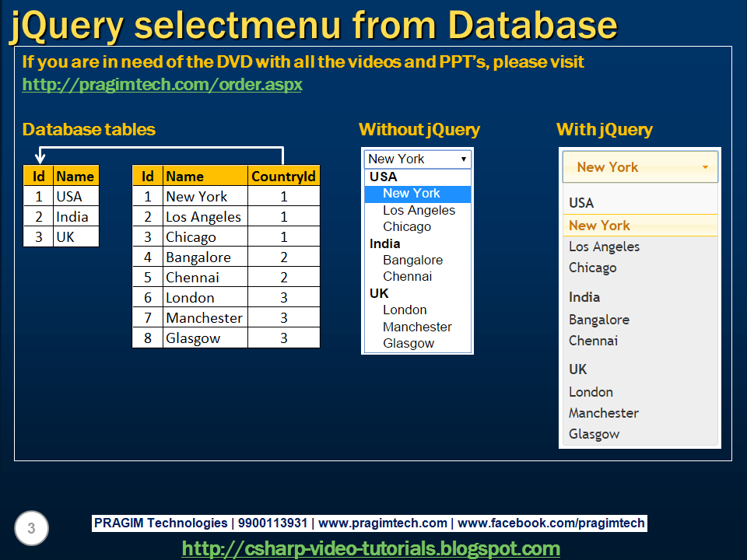Select highlighted New York in jQuery menu
Viewport: 747px width, 560px height.
click(x=640, y=226)
